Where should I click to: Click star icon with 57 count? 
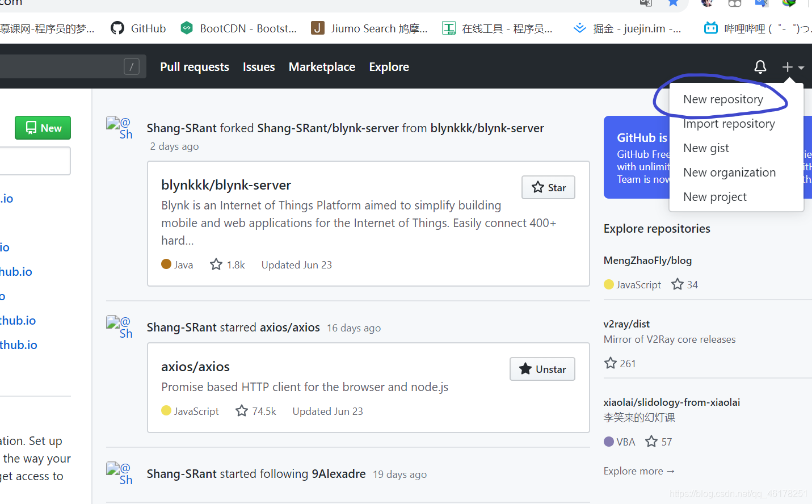pyautogui.click(x=651, y=442)
